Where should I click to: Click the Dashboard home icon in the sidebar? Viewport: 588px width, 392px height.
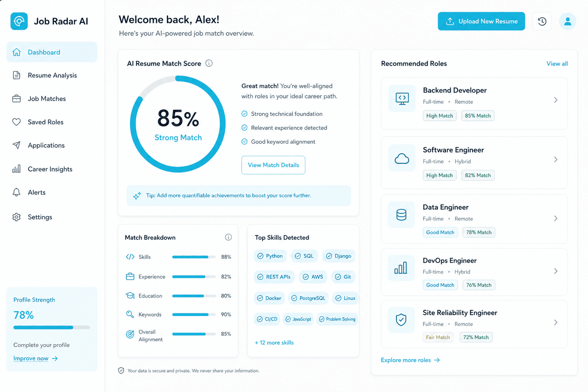(16, 52)
